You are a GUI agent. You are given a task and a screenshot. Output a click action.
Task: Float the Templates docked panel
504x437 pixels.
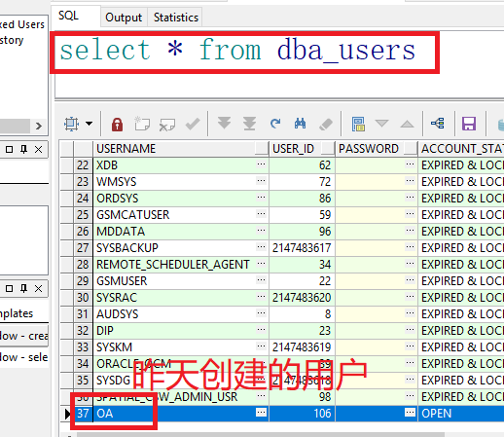(x=9, y=288)
